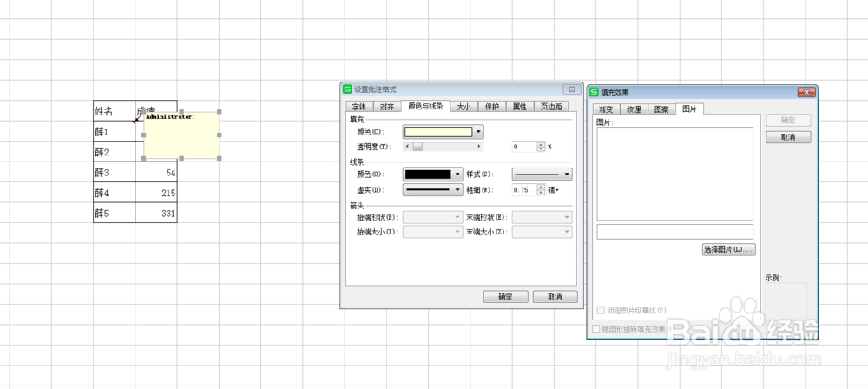Screen dimensions: 868x389
Task: Click the cell 薛3
Action: [x=114, y=172]
